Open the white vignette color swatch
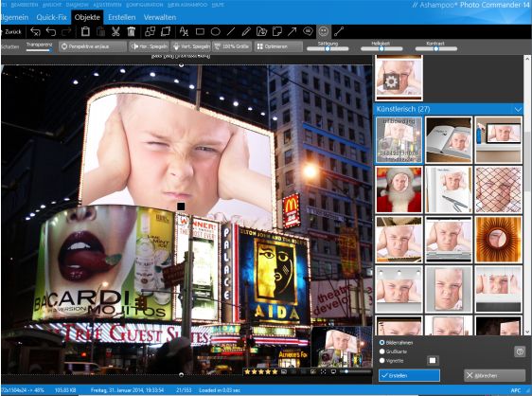 click(x=433, y=360)
